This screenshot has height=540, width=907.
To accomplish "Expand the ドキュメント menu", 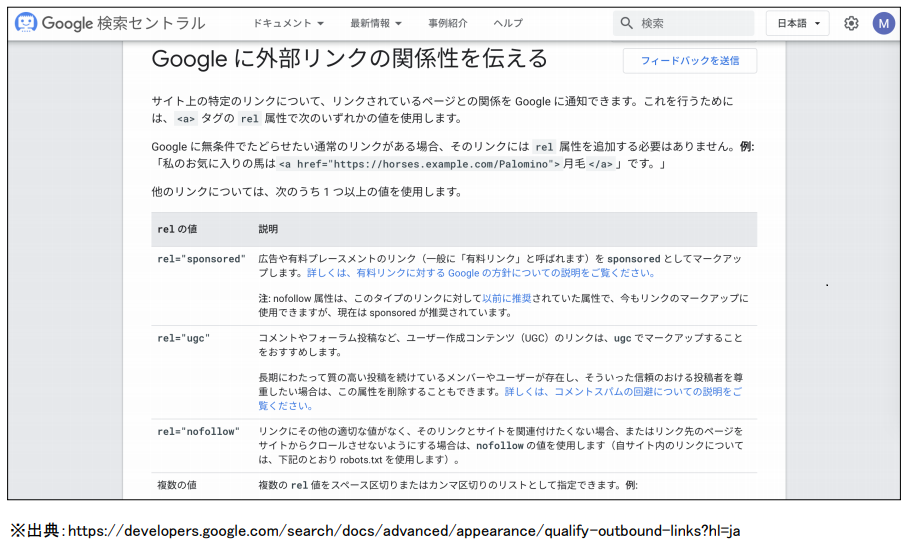I will [x=288, y=23].
